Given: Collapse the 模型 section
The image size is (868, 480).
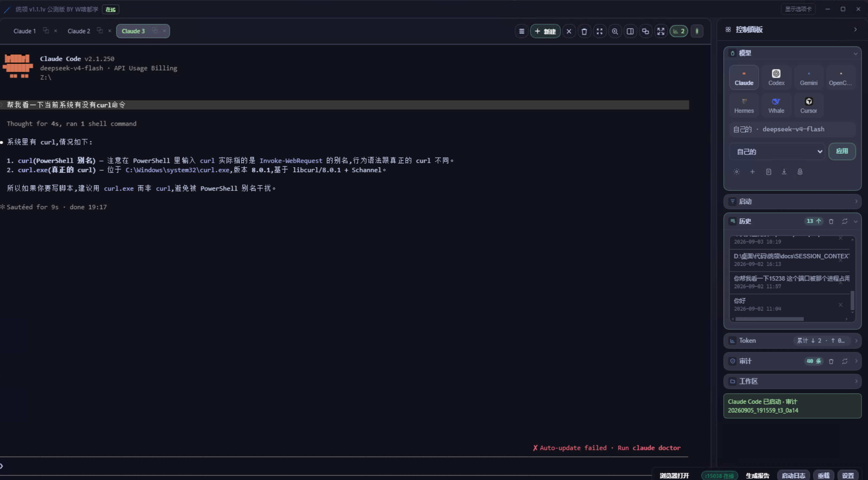Looking at the screenshot, I should coord(855,53).
